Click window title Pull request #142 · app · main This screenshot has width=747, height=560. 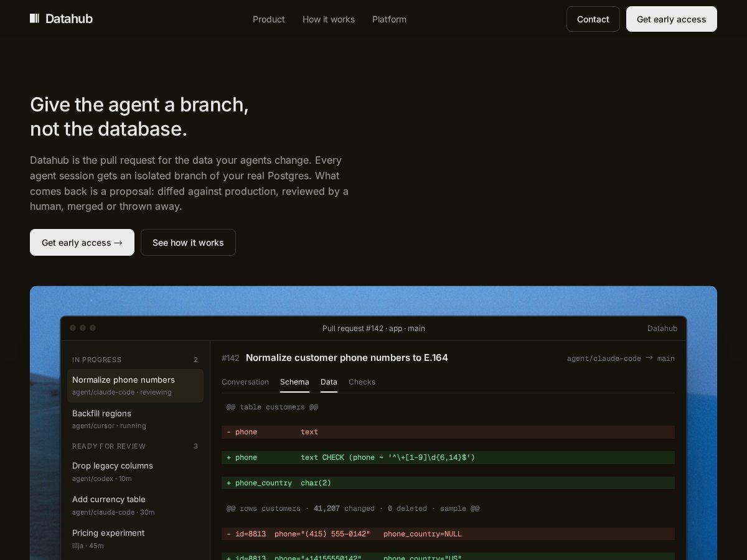click(374, 329)
